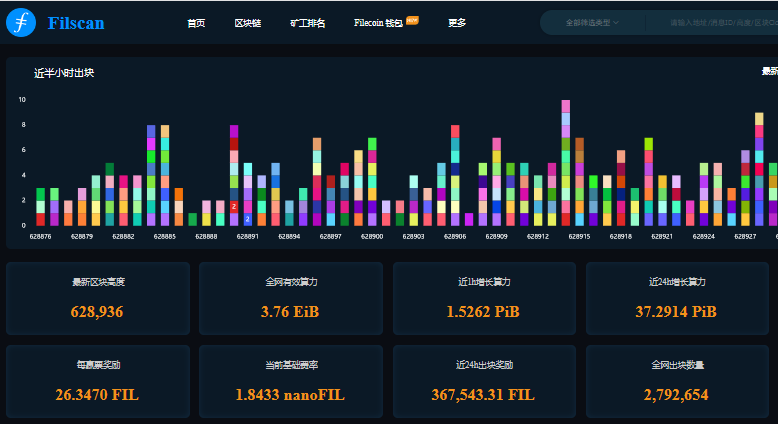Expand the 更多 menu
Screen dimensions: 778x424
[x=457, y=23]
